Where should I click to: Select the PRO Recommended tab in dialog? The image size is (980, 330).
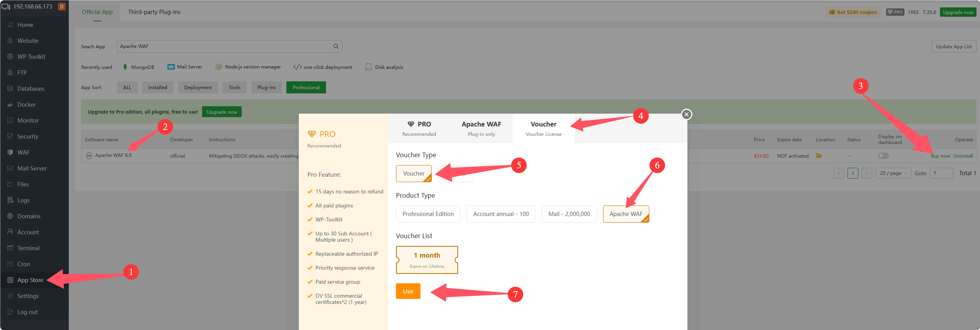tap(419, 128)
